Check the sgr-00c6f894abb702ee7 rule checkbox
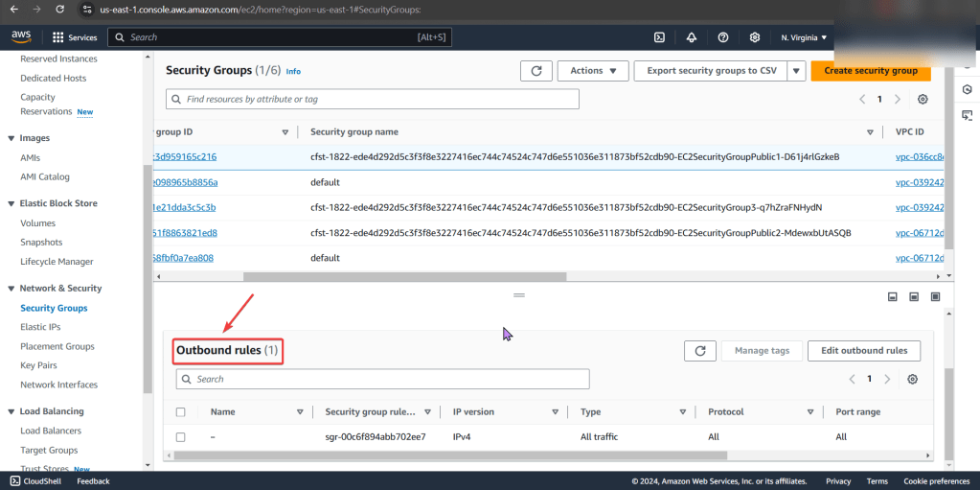The width and height of the screenshot is (980, 490). [181, 437]
